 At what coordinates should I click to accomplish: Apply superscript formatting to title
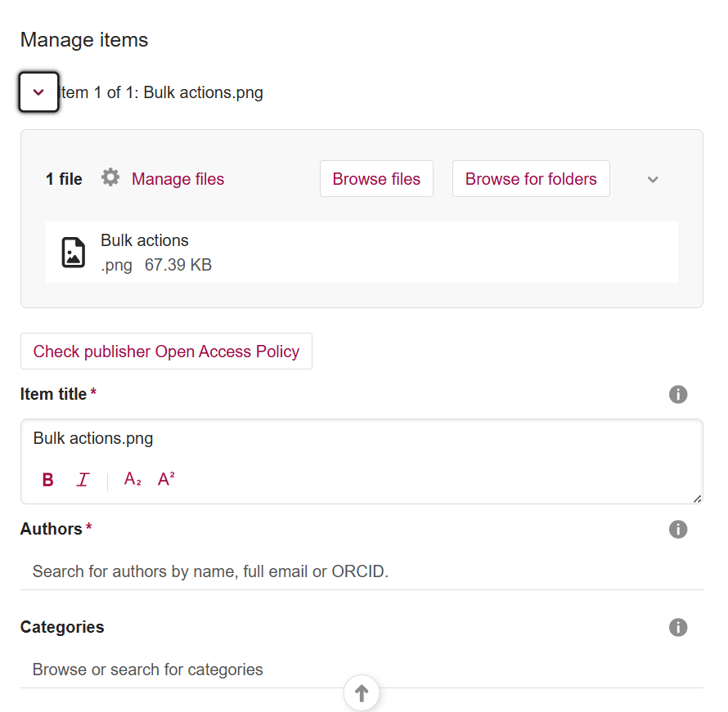click(166, 480)
